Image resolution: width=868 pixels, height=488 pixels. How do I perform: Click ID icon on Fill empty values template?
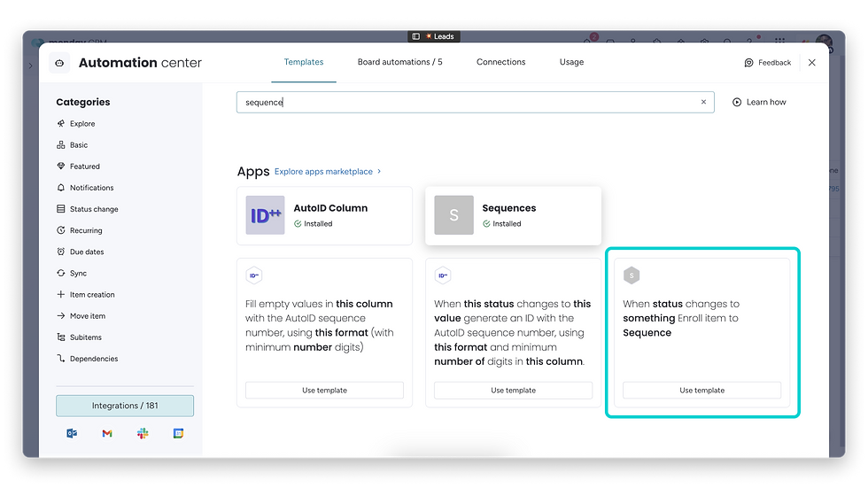254,275
